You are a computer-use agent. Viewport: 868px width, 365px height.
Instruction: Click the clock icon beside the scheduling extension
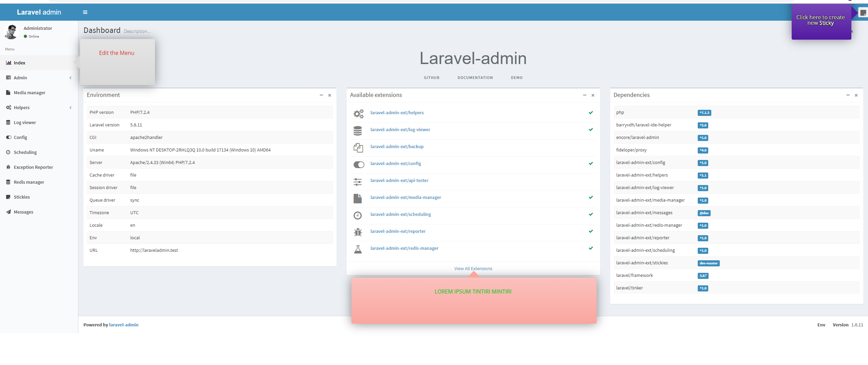pos(358,215)
